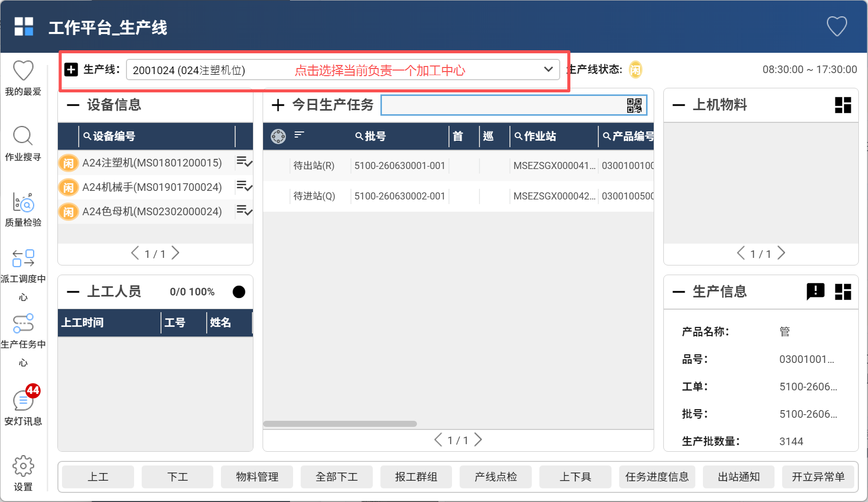Click the QR code scan icon
868x502 pixels.
(634, 105)
